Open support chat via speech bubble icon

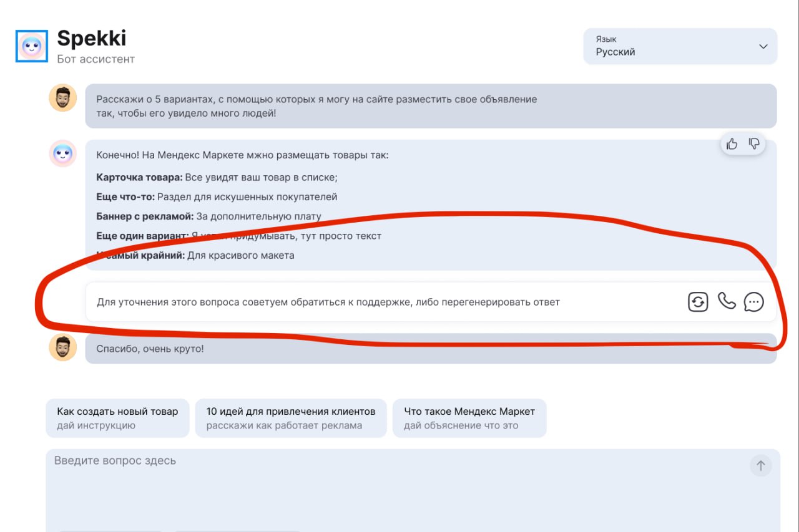(x=754, y=302)
